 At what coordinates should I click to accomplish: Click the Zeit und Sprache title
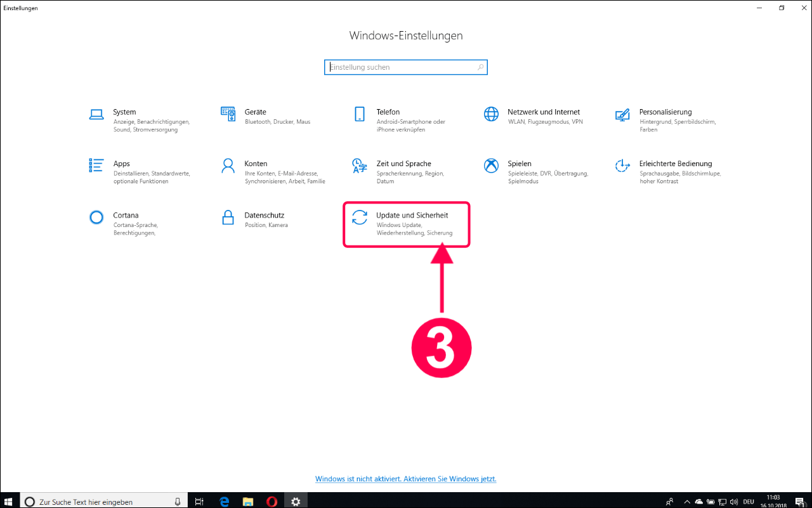[403, 164]
